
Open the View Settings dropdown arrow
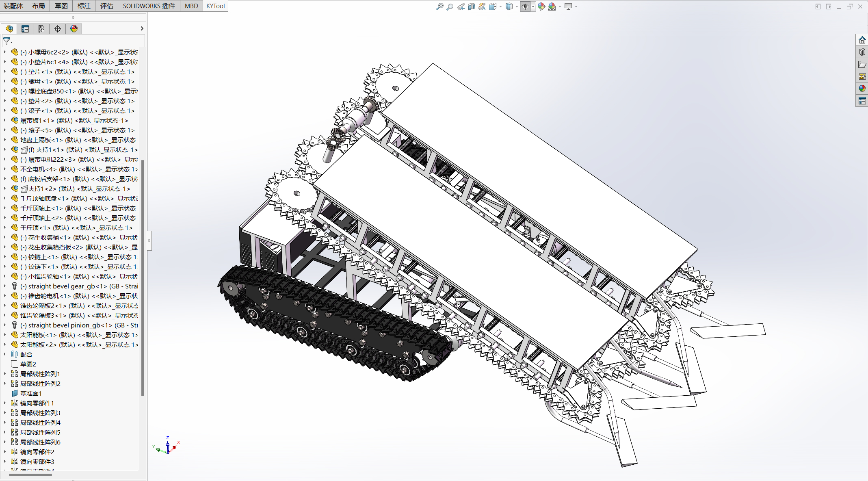(x=576, y=6)
